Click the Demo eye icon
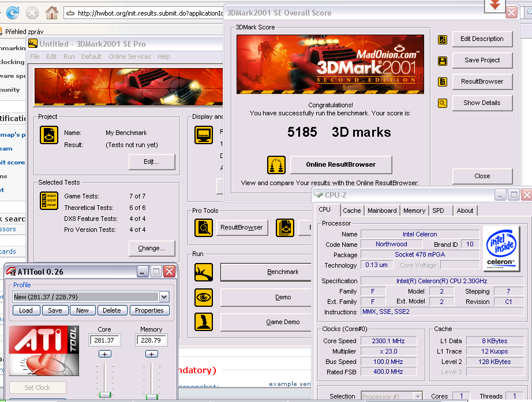 coord(204,298)
